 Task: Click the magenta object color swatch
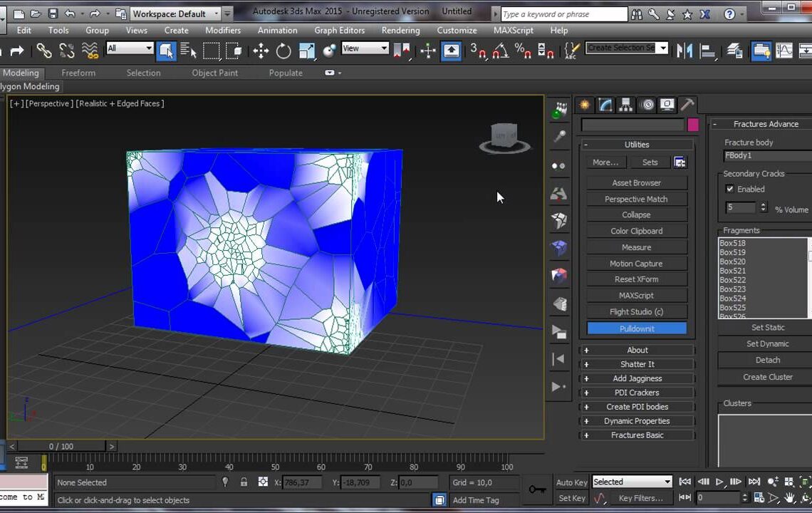(693, 125)
